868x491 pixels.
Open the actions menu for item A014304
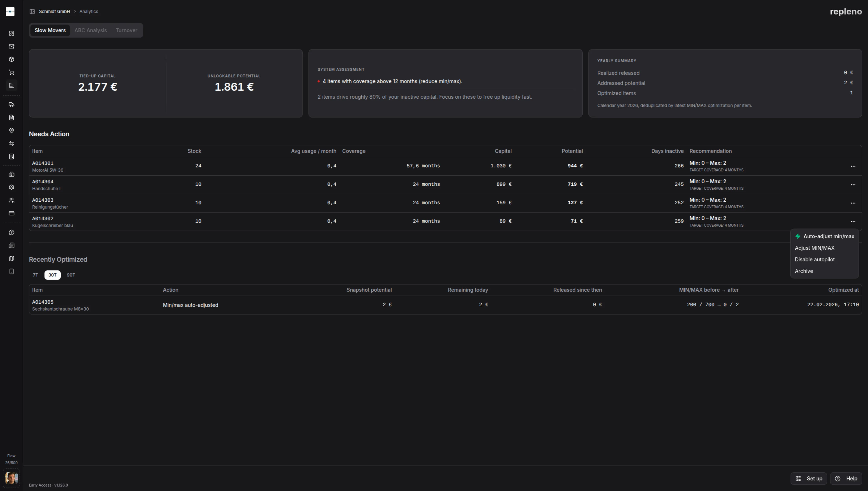coord(853,185)
